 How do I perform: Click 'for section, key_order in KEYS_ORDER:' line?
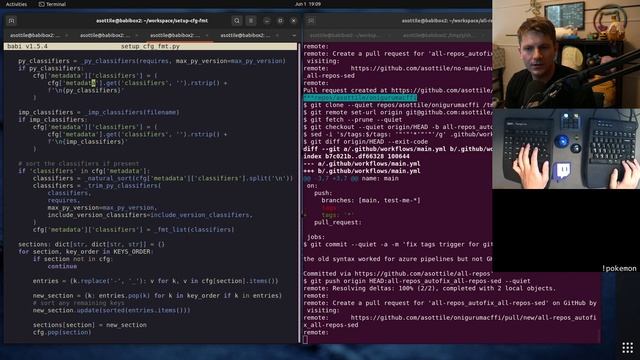86,252
